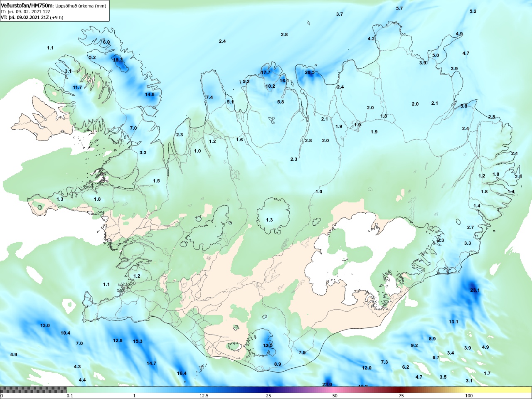Select the 11.7 precipitation value

tap(77, 87)
